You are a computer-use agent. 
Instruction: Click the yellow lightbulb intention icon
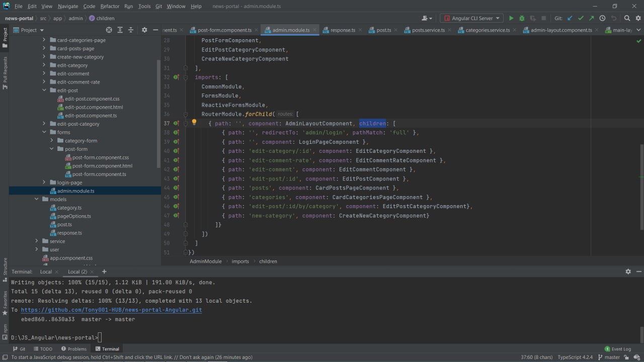click(194, 122)
